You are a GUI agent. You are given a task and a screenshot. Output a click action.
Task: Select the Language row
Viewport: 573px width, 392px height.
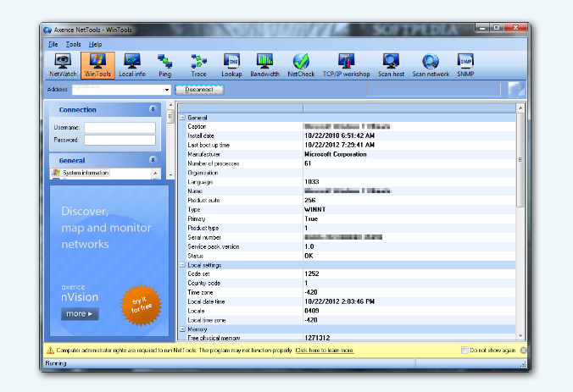point(351,182)
